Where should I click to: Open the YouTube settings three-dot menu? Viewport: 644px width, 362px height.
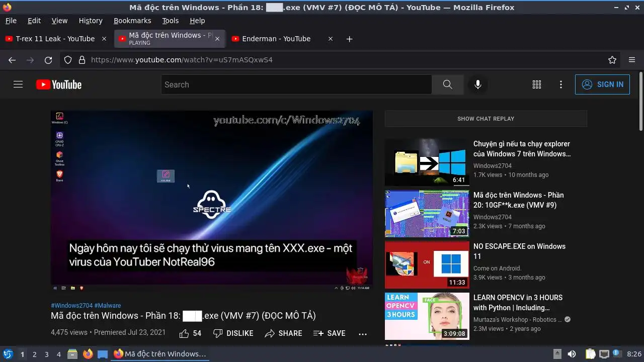(561, 84)
